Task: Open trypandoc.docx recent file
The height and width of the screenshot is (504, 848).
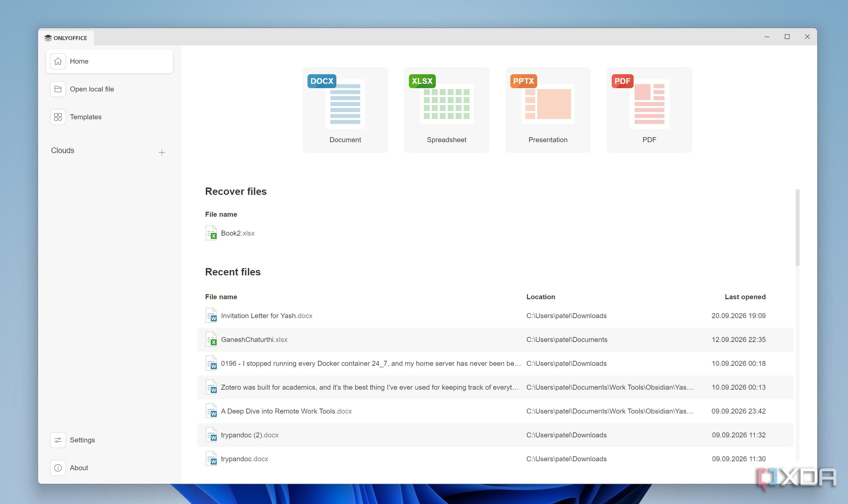Action: coord(495,459)
